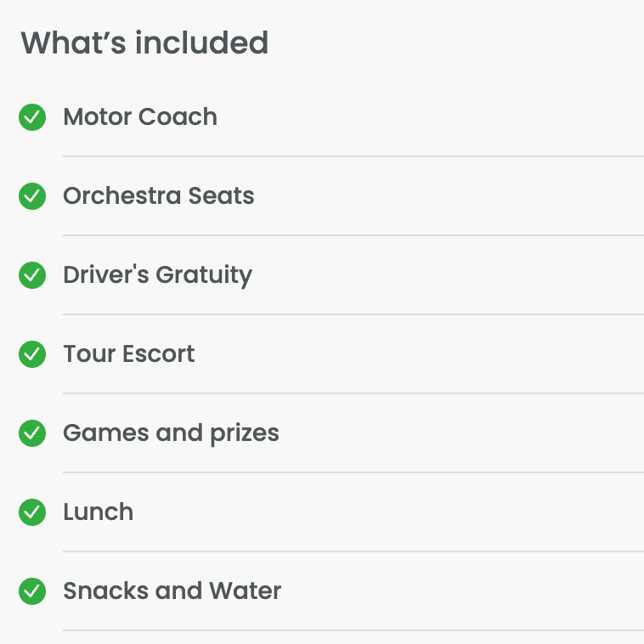Select the Games and prizes text

[171, 433]
